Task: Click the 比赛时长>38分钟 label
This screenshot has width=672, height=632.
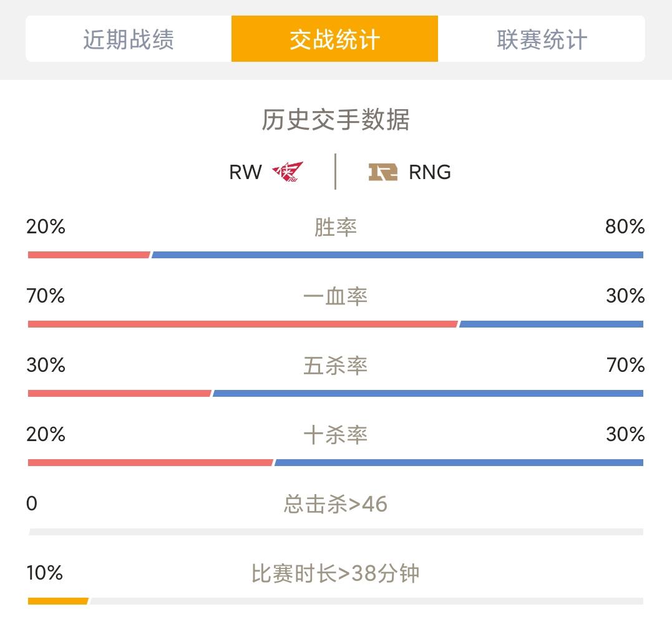Action: pos(335,573)
